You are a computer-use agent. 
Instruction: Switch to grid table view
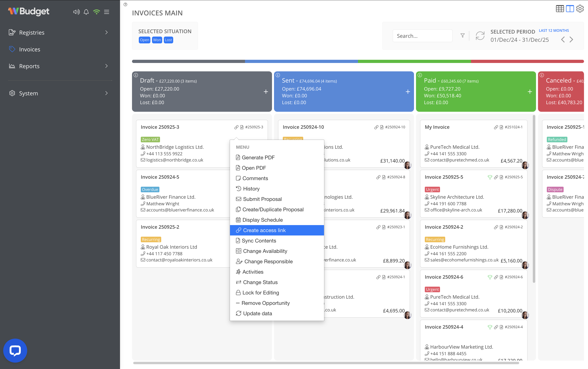pyautogui.click(x=560, y=9)
